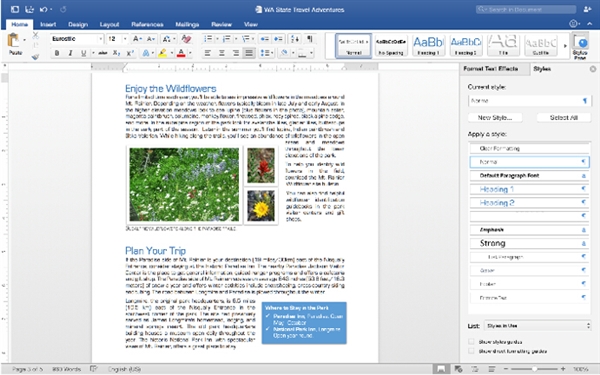Open the line spacing dropdown
The height and width of the screenshot is (375, 600).
pos(267,53)
